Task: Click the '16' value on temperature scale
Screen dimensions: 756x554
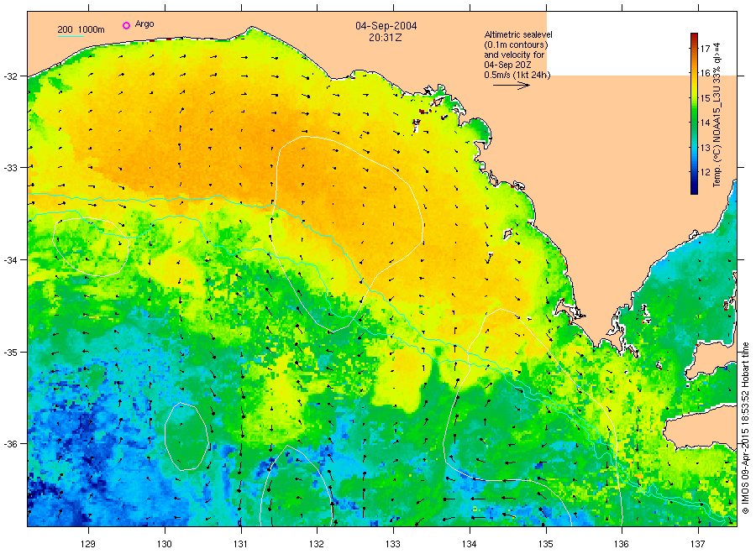Action: click(x=705, y=73)
